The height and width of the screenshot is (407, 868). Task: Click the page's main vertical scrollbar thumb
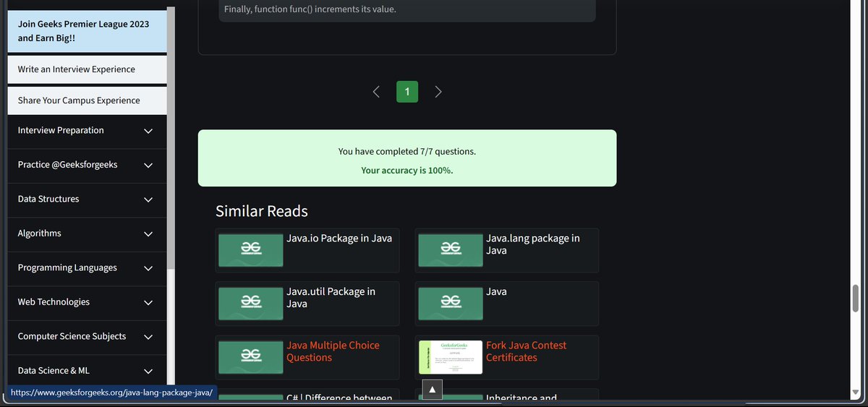855,299
